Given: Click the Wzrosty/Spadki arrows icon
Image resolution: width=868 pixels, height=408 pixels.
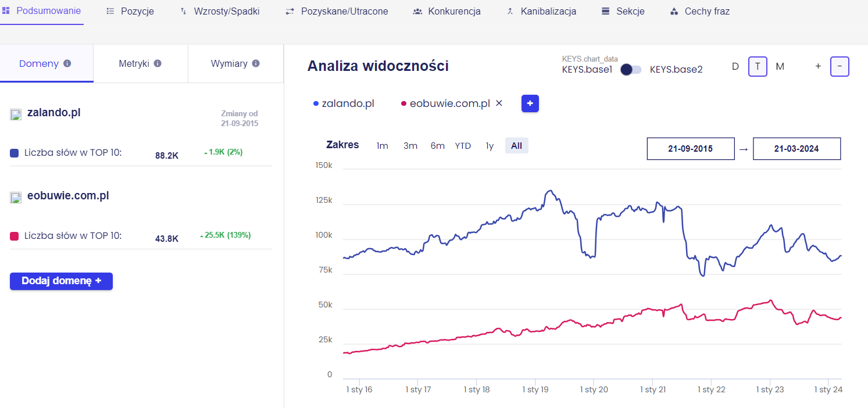Looking at the screenshot, I should point(184,11).
